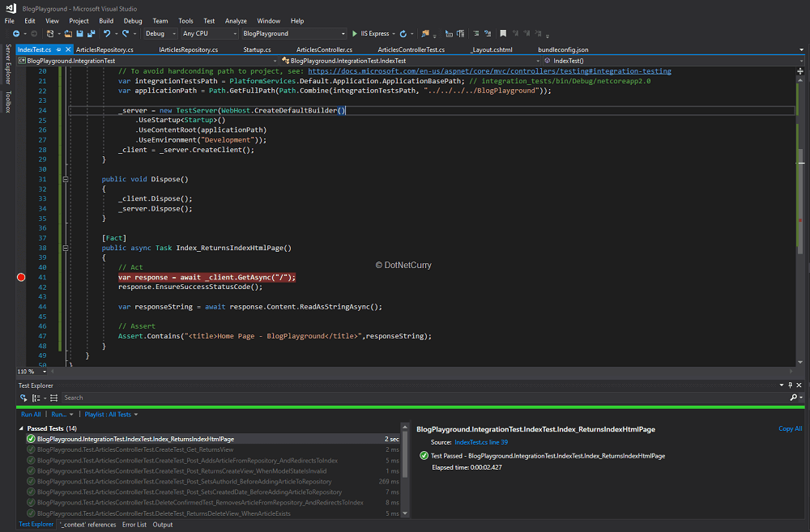Screen dimensions: 810x532
Task: Toggle the breakpoint on line 41
Action: point(21,278)
